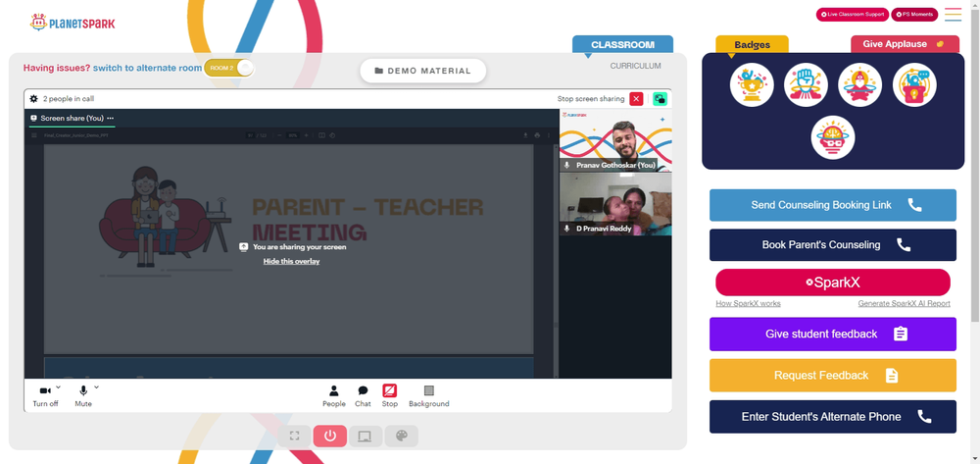Zoom out on the shared PDF with minus
Image resolution: width=980 pixels, height=464 pixels.
pyautogui.click(x=278, y=135)
